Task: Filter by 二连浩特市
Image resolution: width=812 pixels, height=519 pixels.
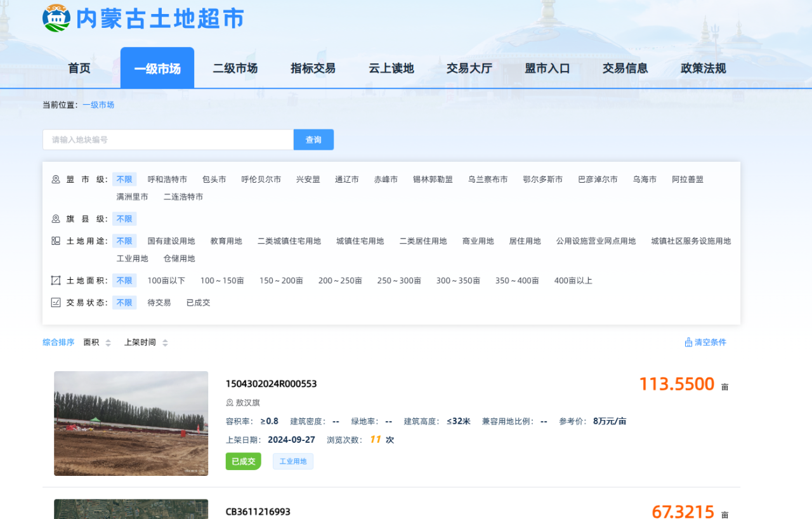Action: pos(183,197)
